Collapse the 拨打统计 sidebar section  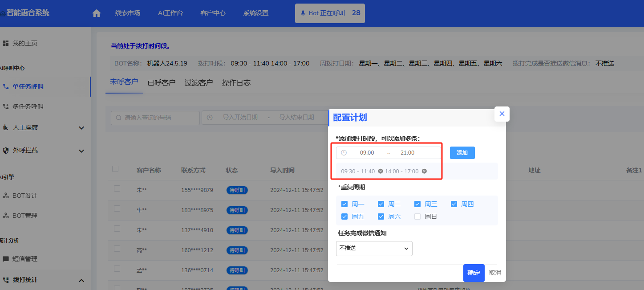coord(81,280)
